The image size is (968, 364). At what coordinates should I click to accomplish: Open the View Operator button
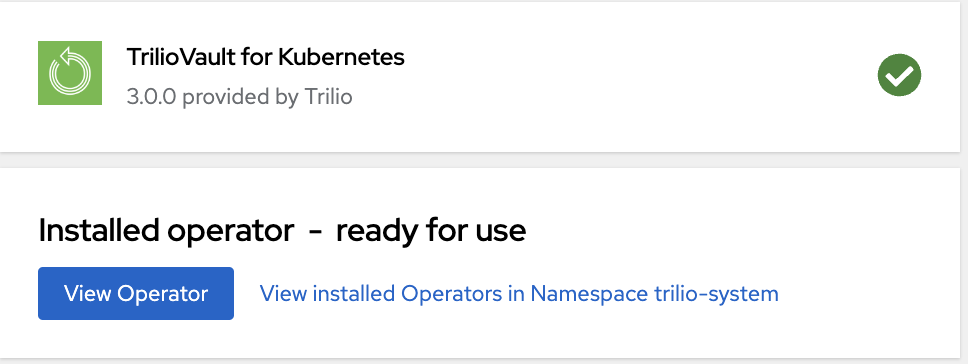click(136, 294)
